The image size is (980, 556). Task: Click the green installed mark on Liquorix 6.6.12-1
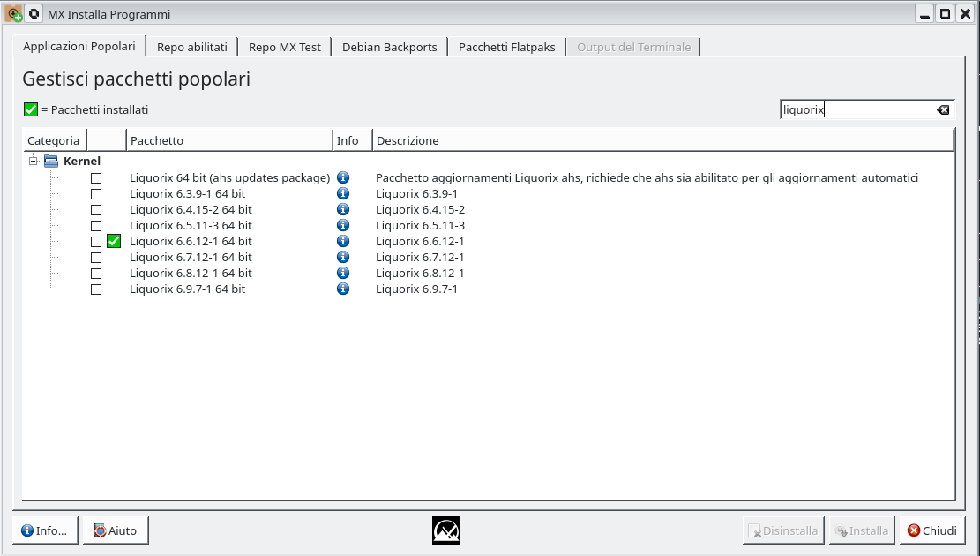[x=114, y=242]
